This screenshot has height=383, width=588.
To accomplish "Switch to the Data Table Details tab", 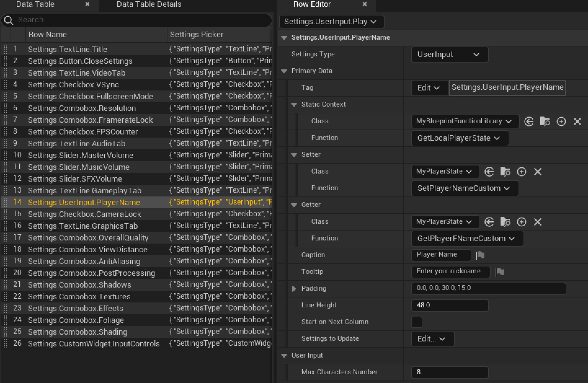I will pos(149,4).
